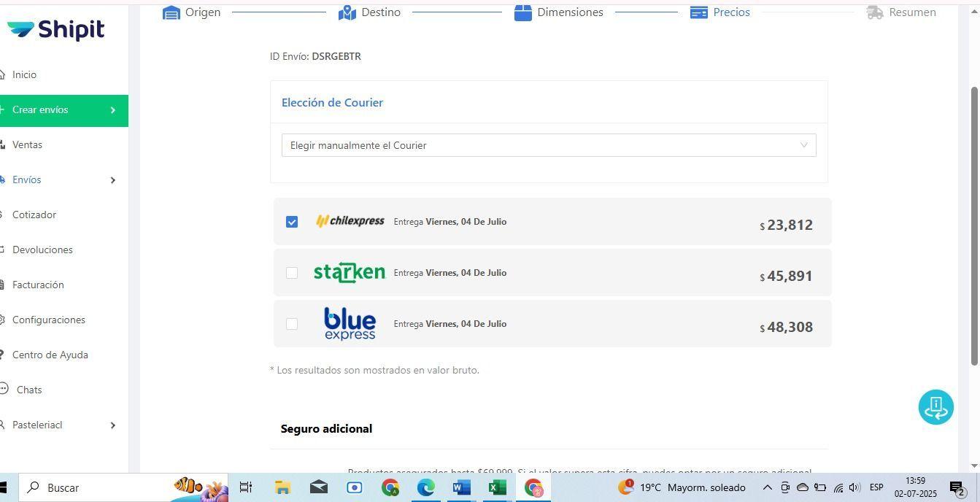
Task: Click the Precios step label
Action: pyautogui.click(x=731, y=12)
